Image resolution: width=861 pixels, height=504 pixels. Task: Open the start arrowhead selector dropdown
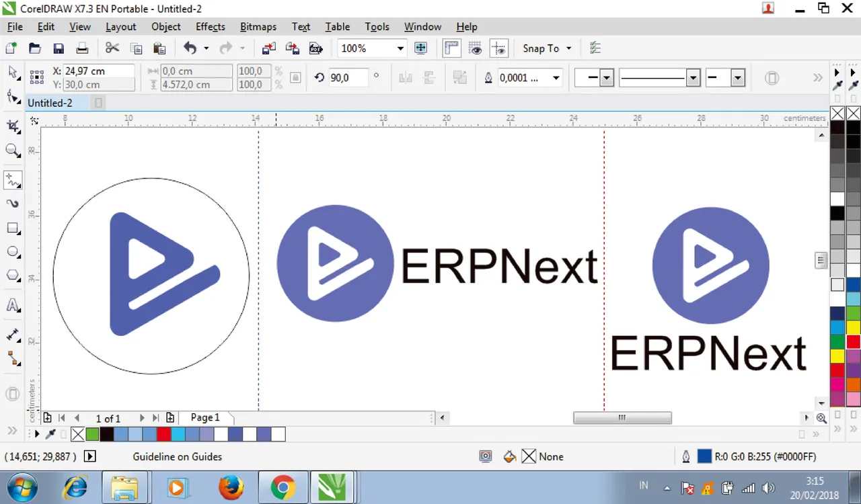(607, 78)
